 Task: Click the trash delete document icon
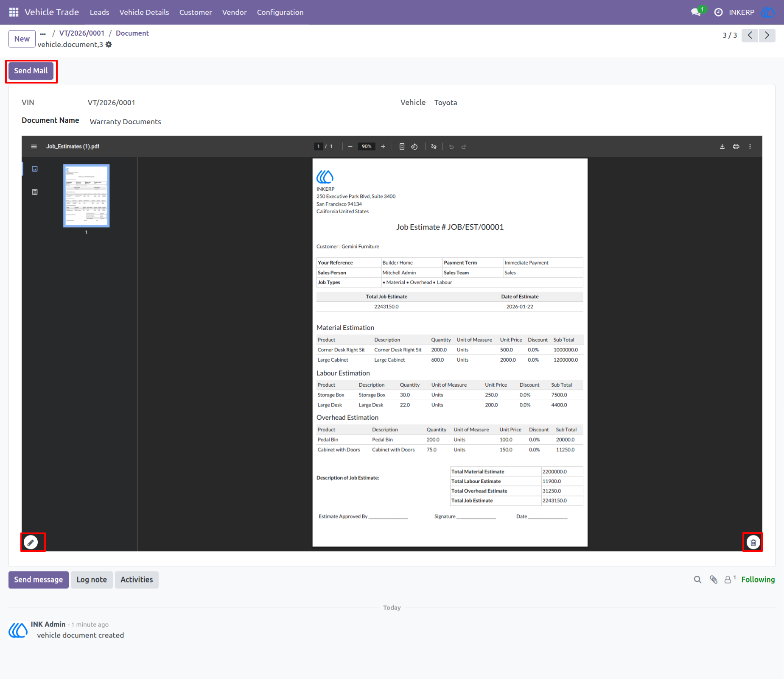click(753, 542)
